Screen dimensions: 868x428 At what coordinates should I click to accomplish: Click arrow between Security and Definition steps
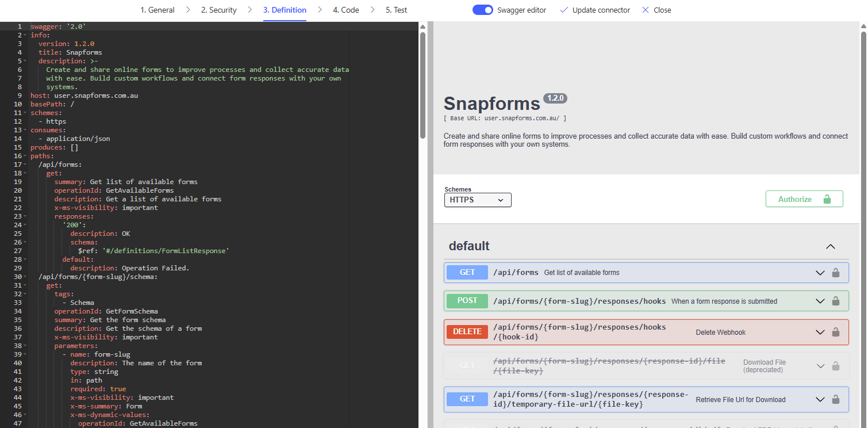[249, 10]
